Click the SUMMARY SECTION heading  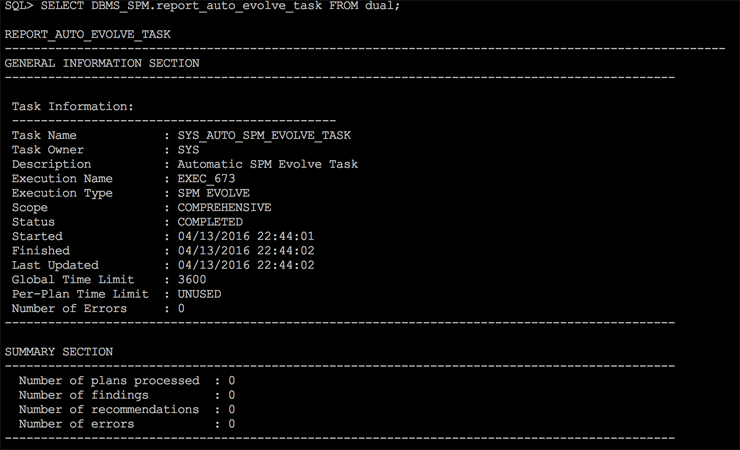[x=59, y=352]
